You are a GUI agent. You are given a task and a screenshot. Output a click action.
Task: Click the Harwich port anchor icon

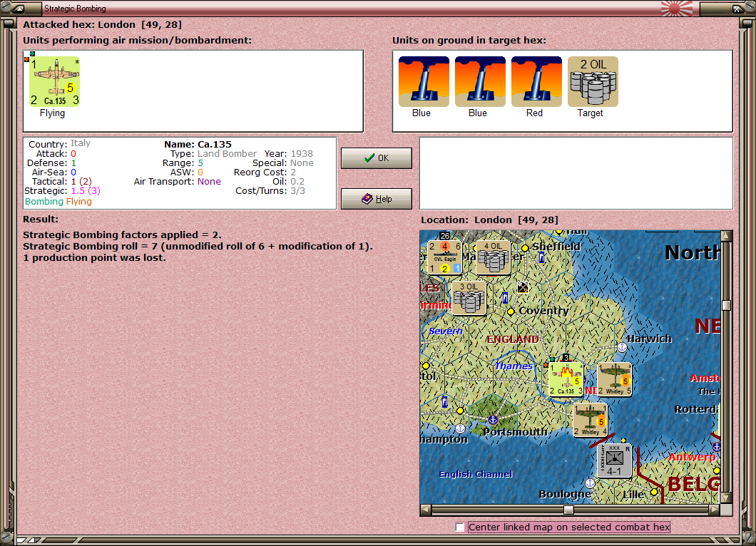tap(622, 347)
